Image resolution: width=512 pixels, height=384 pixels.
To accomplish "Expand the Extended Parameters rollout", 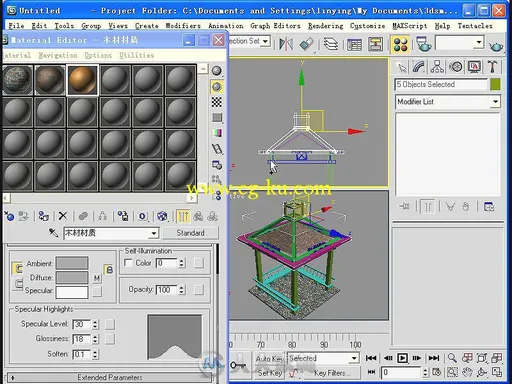I will 109,377.
